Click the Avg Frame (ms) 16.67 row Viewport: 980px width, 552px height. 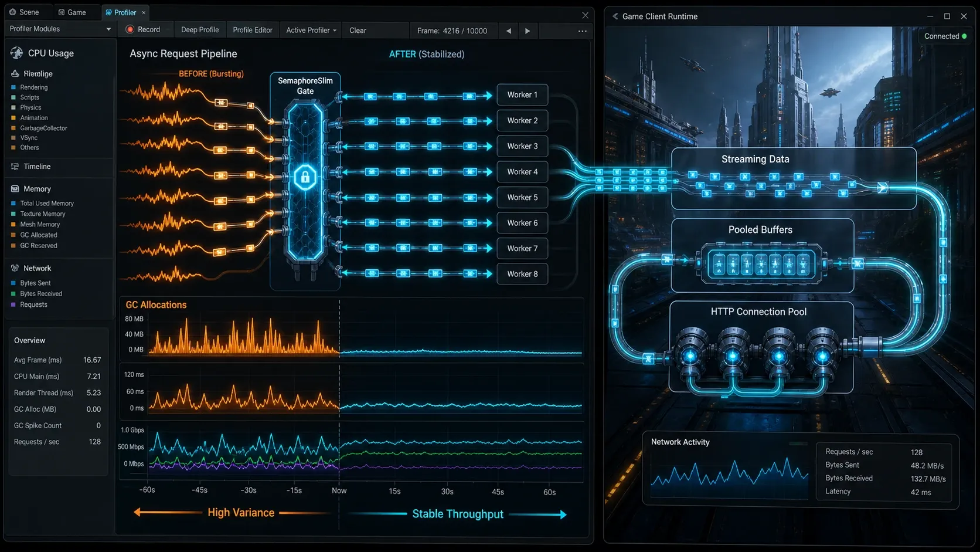coord(57,360)
